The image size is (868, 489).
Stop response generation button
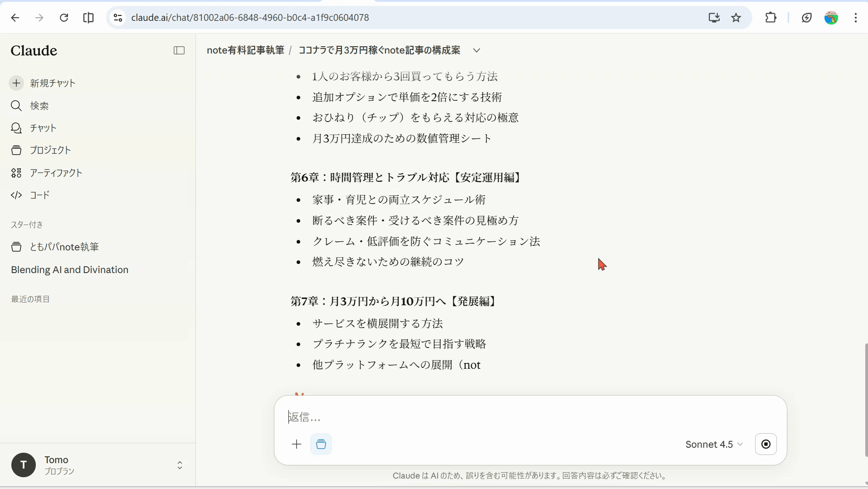coord(766,444)
